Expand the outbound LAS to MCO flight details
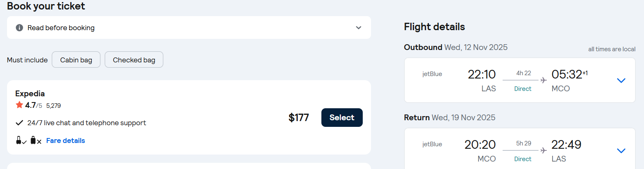The width and height of the screenshot is (644, 169). click(621, 81)
